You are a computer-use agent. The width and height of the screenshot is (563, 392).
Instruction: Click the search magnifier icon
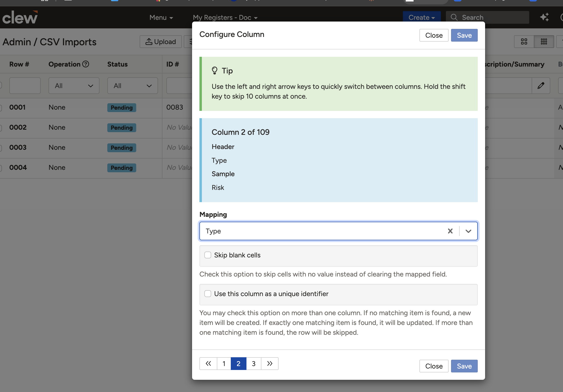coord(454,17)
